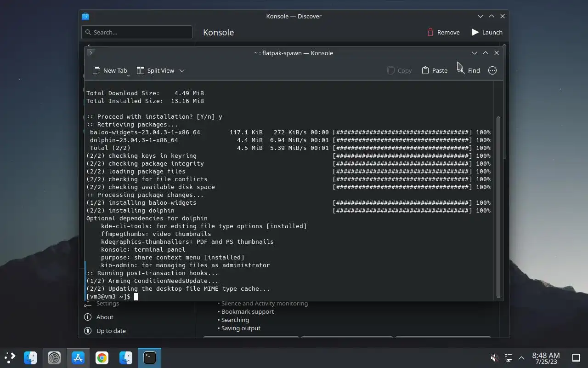Screen dimensions: 588x368
Task: Minimize the Discover window
Action: (481, 16)
